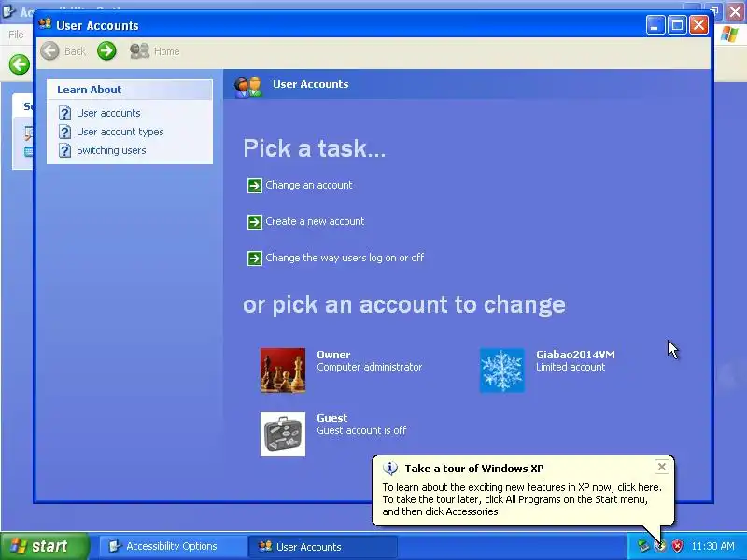This screenshot has width=747, height=560.
Task: Open the Start menu
Action: 45,546
